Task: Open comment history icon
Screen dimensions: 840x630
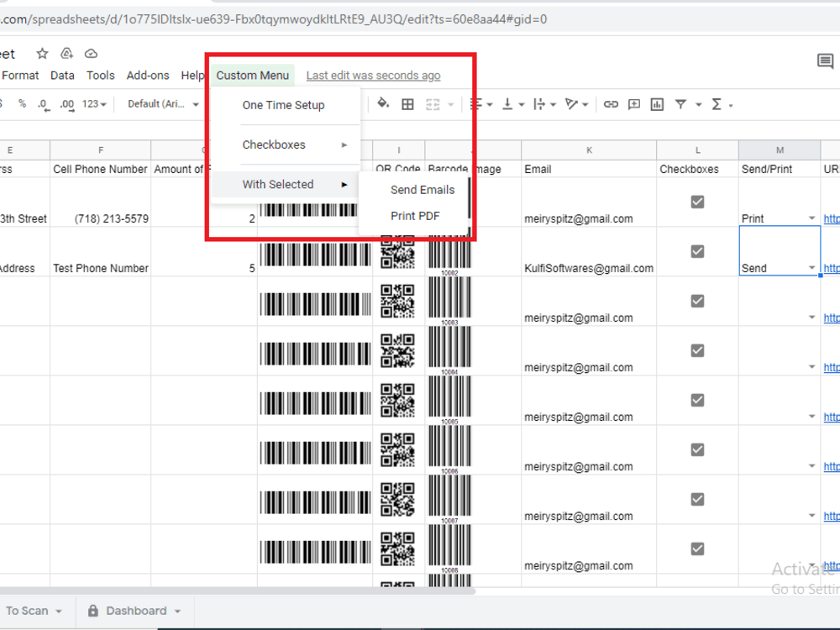Action: point(825,61)
